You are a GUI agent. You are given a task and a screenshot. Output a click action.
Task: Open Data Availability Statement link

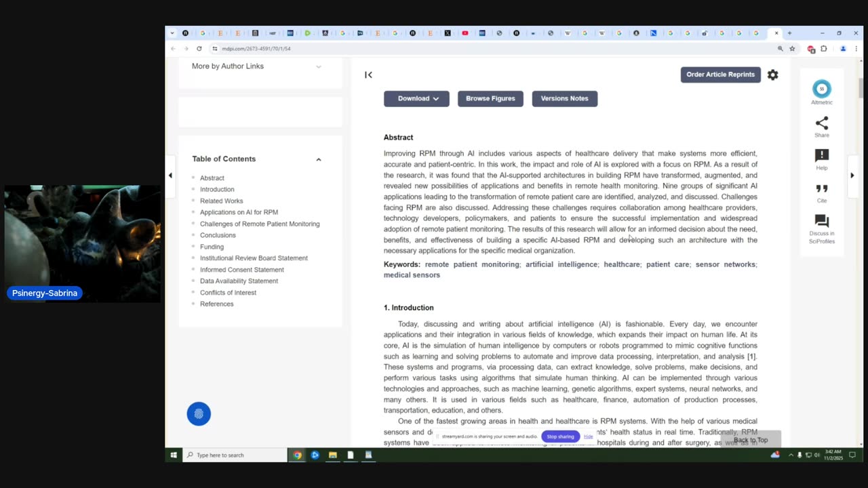pyautogui.click(x=239, y=281)
